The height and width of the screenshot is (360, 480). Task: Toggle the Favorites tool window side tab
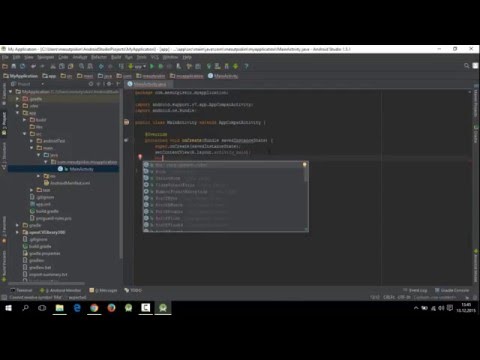pyautogui.click(x=4, y=230)
